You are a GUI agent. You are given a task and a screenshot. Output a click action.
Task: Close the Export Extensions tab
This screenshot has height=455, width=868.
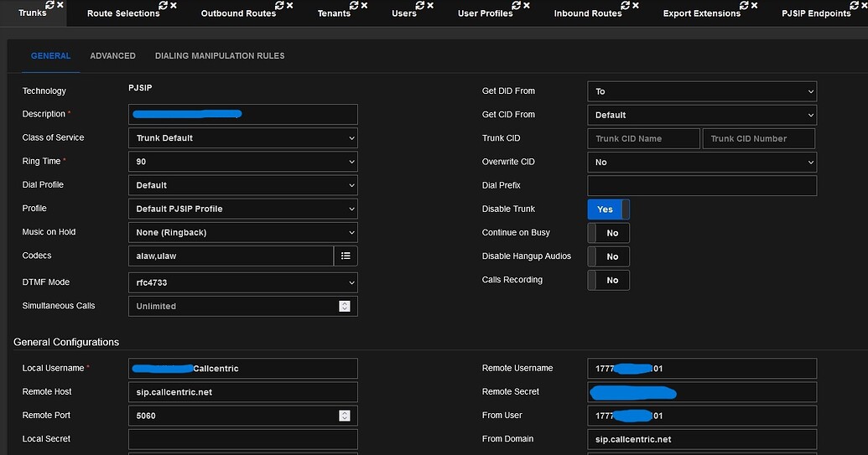click(754, 6)
